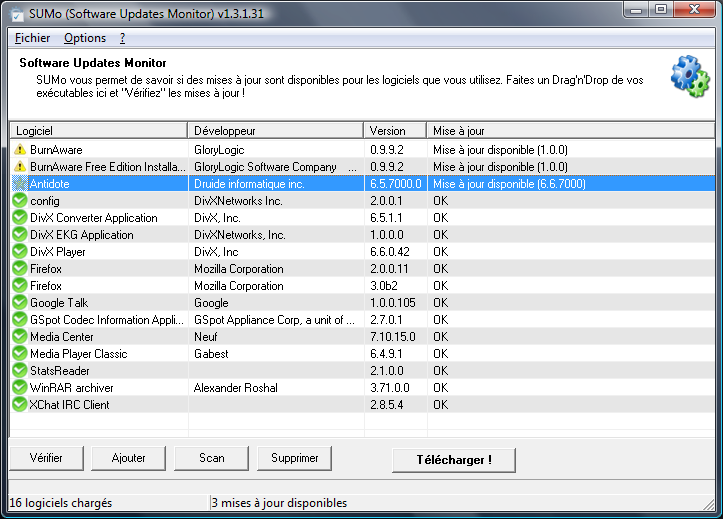
Task: Click green check icon for XChat IRC Client
Action: (x=20, y=404)
